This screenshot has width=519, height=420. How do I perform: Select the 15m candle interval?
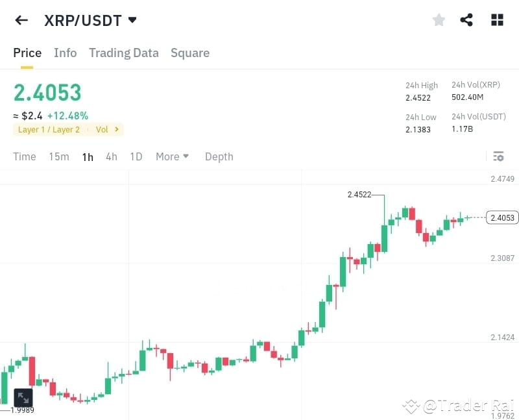point(58,156)
